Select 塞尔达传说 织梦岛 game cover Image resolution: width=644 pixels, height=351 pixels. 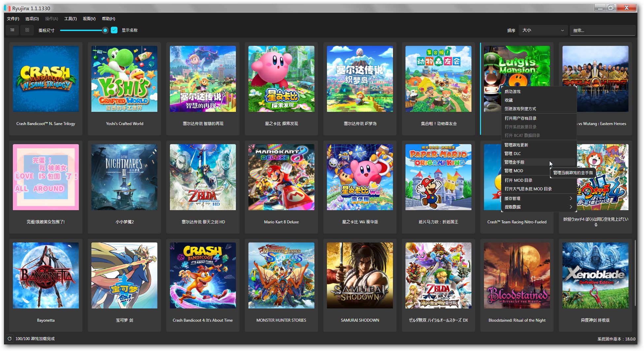click(360, 79)
